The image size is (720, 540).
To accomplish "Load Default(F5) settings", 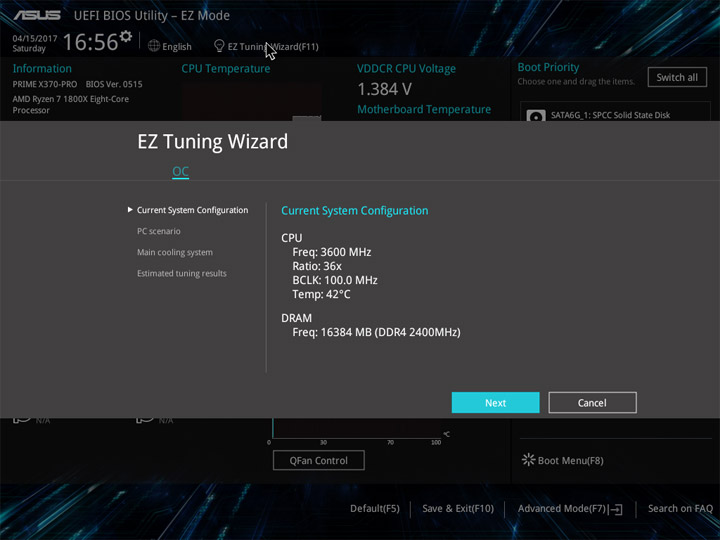I will point(375,508).
